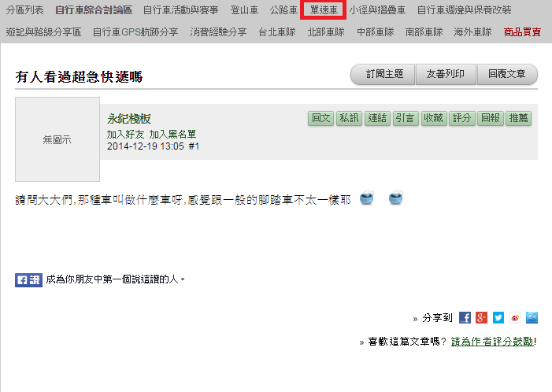Open 遊記與路線分享區
Image resolution: width=552 pixels, height=392 pixels.
pos(43,32)
